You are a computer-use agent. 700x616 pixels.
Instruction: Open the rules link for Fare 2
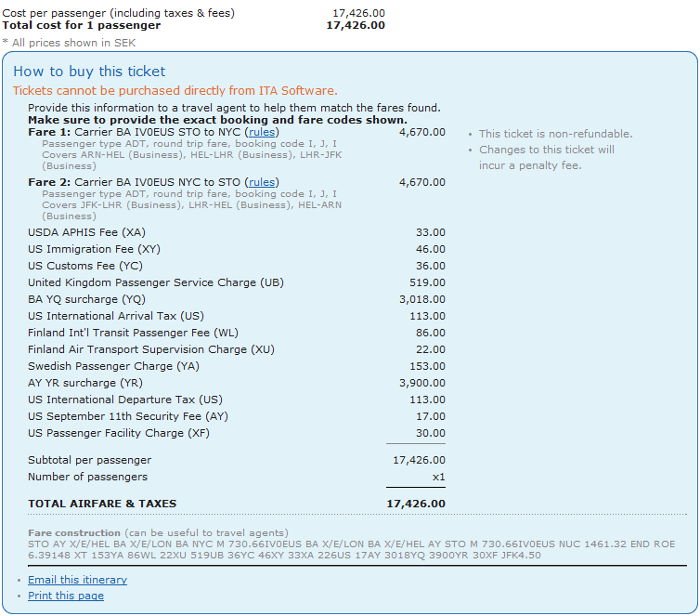(x=262, y=183)
